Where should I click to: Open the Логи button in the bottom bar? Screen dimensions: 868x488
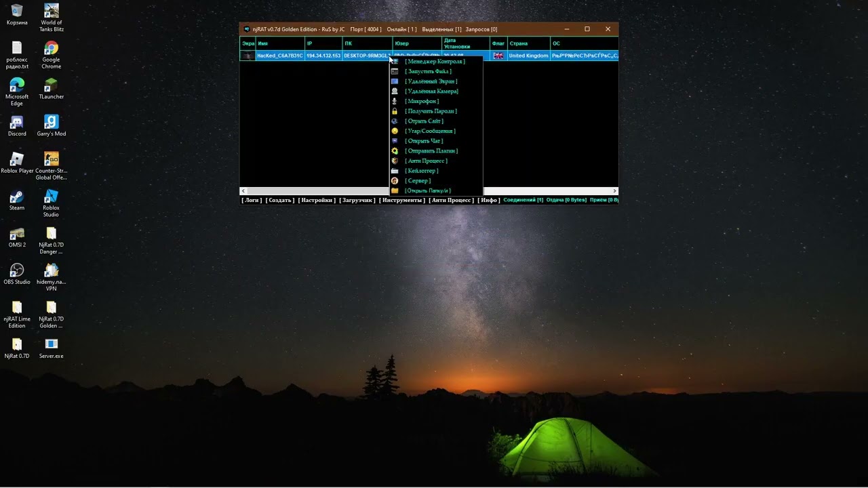pos(252,200)
